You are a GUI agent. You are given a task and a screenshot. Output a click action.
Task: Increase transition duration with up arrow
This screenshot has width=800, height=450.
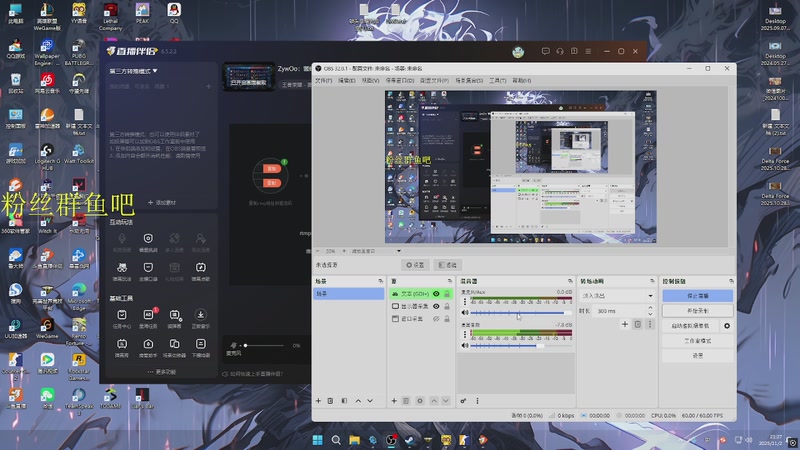tap(650, 308)
